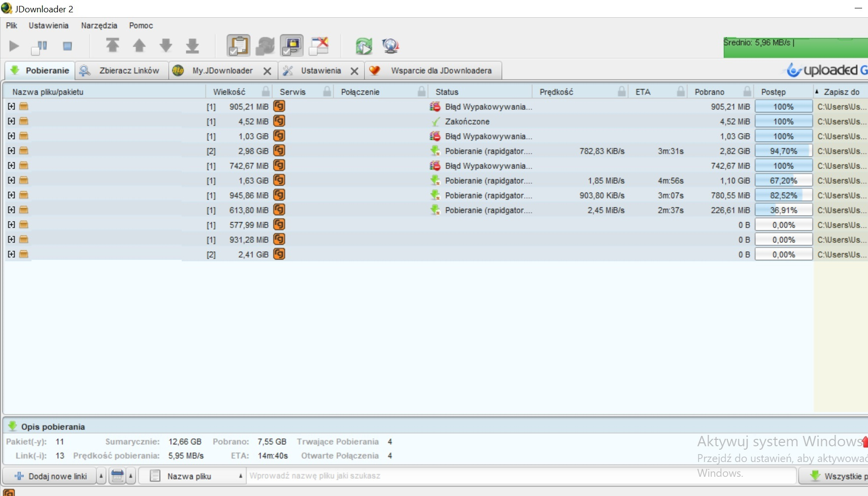The height and width of the screenshot is (496, 868).
Task: Open the Nazwa pliku search filter dropdown
Action: point(192,476)
